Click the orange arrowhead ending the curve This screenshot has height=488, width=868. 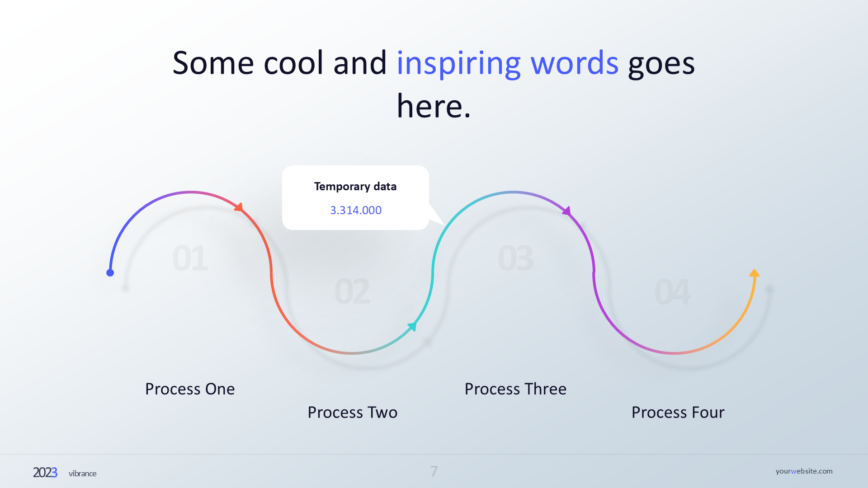[x=754, y=273]
